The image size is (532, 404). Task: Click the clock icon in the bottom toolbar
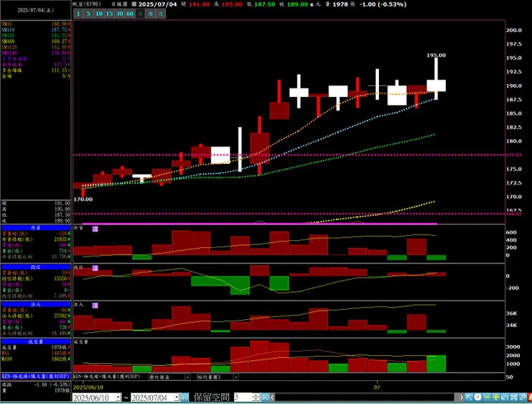tap(477, 397)
